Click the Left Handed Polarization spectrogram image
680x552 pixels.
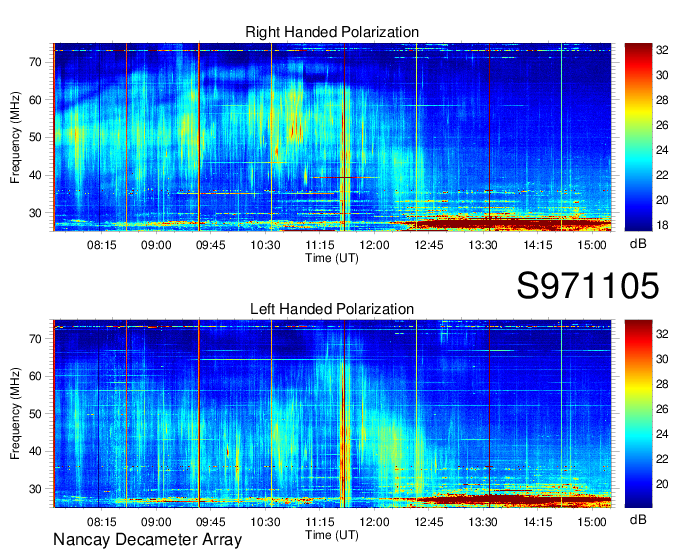click(332, 414)
